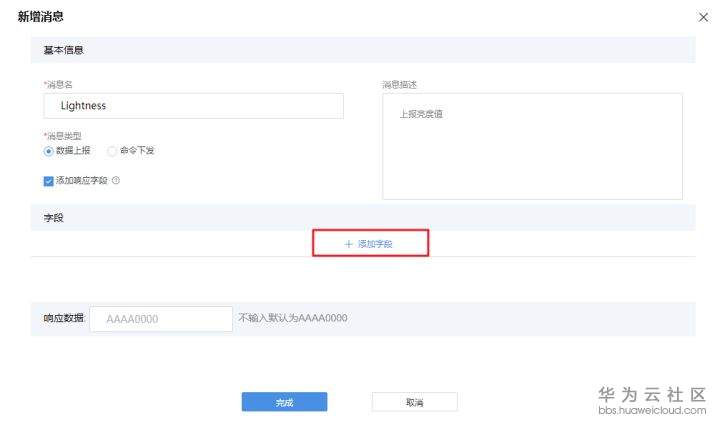Click the 基本信息 section header
720x425 pixels.
pos(363,50)
